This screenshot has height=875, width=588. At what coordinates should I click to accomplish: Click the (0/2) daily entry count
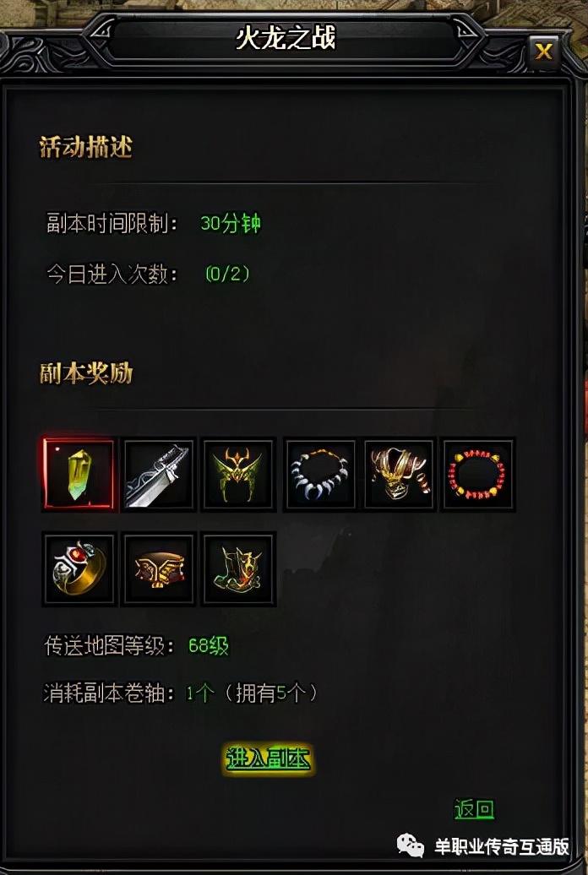click(227, 274)
